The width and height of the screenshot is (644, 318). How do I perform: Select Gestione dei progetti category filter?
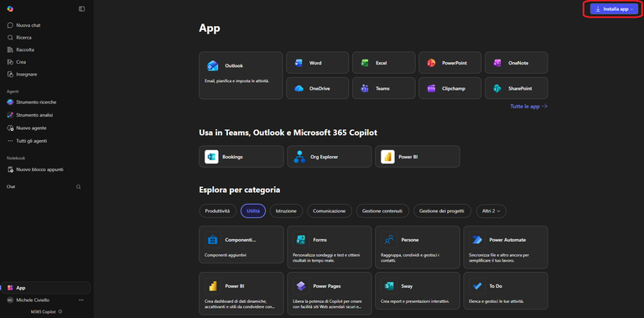click(442, 211)
